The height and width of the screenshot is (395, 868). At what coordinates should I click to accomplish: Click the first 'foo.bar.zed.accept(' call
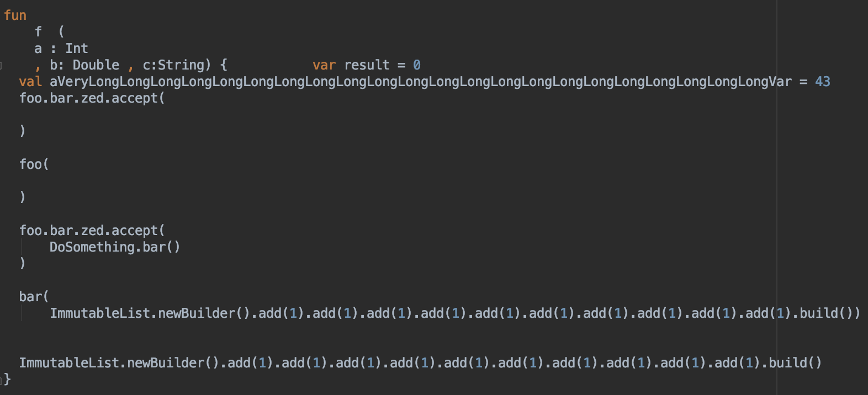92,98
